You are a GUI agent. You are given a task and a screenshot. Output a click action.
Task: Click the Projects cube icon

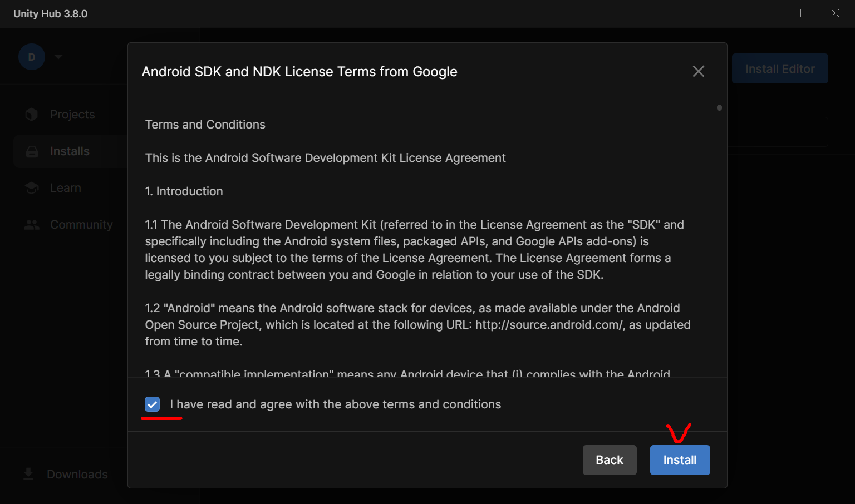pyautogui.click(x=32, y=115)
